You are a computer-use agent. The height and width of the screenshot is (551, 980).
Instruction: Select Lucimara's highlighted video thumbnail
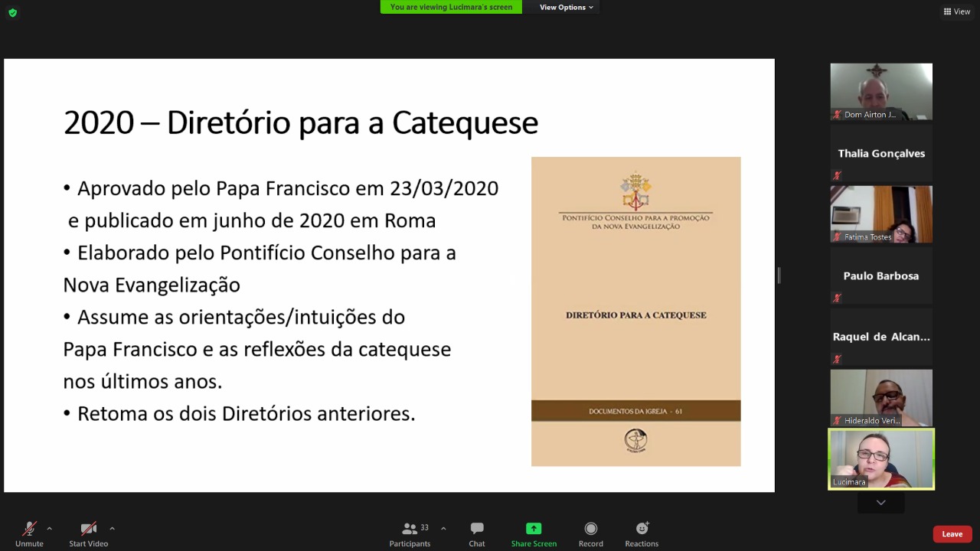[881, 459]
